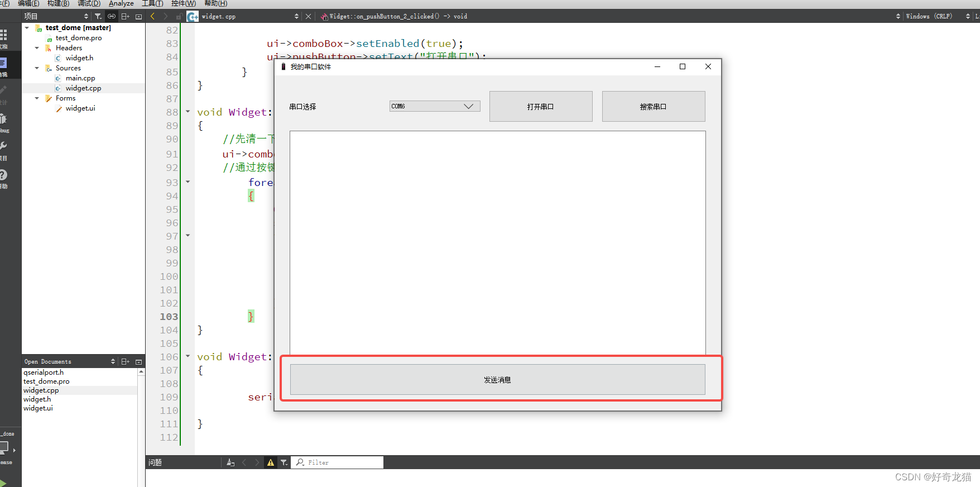Open Debug mode bug icon in sidebar

[x=3, y=118]
